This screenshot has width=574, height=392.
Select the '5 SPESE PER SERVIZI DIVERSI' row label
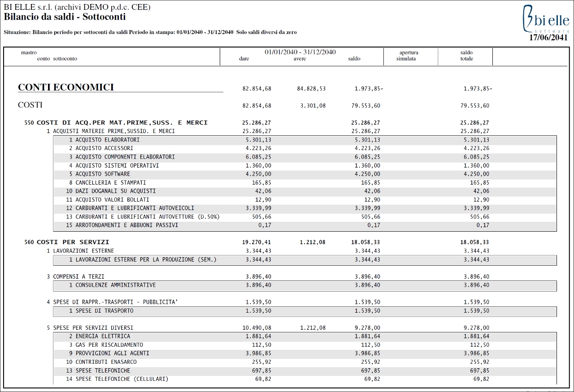pos(90,327)
